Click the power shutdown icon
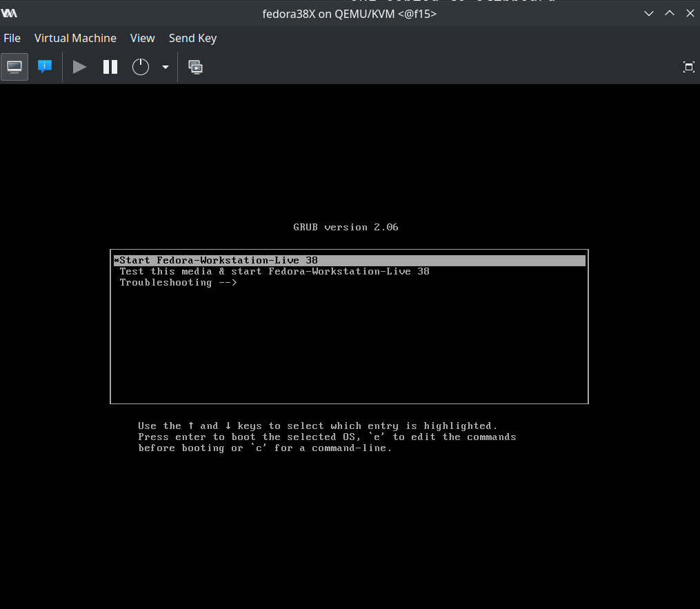This screenshot has width=700, height=609. pos(141,67)
